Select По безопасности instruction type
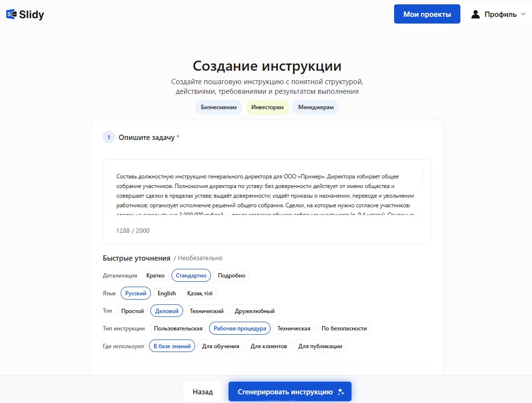The width and height of the screenshot is (532, 403). (344, 328)
